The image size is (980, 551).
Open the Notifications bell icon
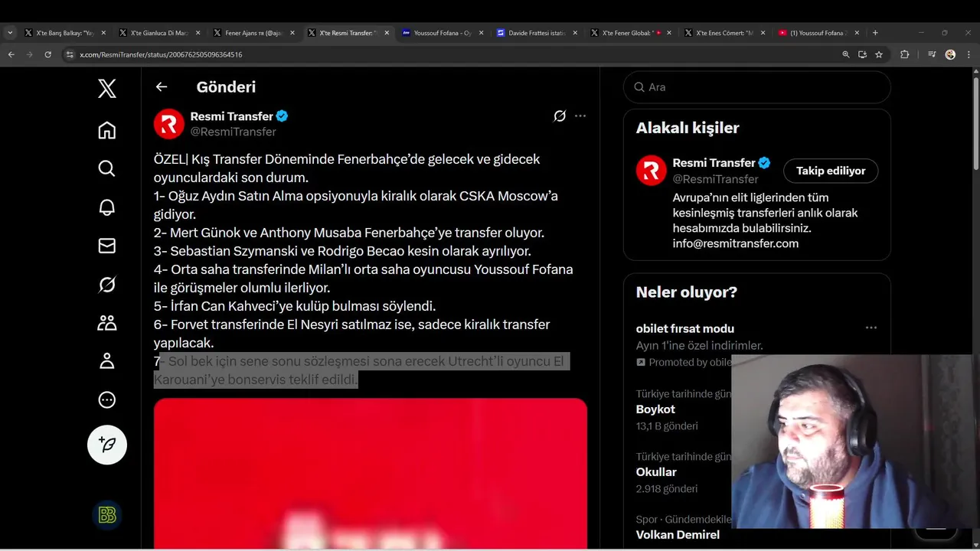[107, 207]
